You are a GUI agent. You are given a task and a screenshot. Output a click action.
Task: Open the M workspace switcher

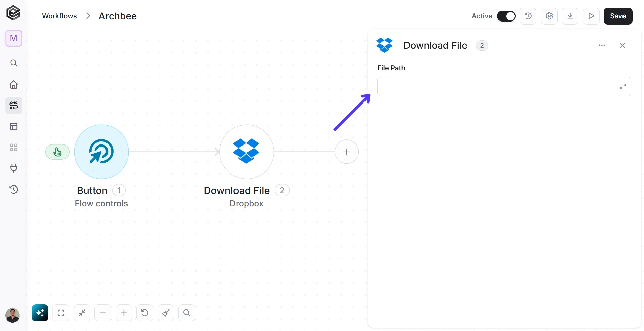click(x=14, y=38)
